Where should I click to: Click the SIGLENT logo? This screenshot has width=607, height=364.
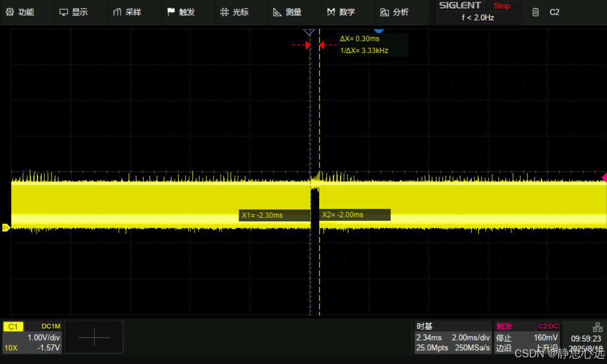click(x=460, y=6)
